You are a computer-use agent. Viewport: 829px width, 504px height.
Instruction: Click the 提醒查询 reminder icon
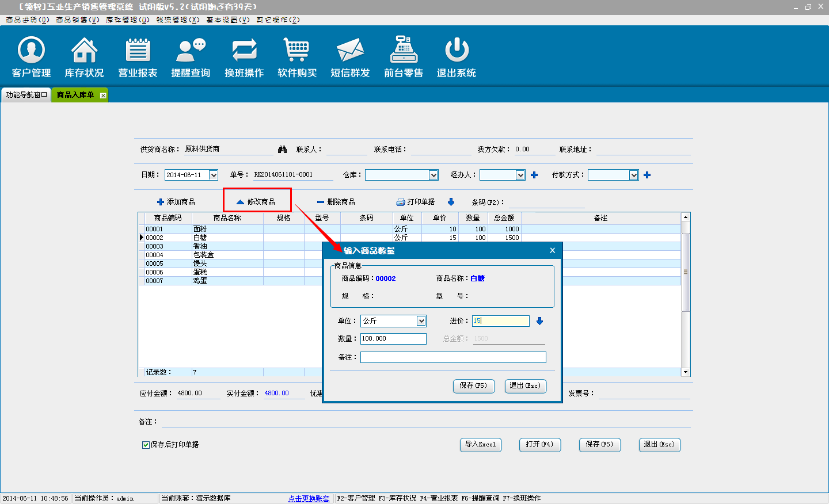pos(191,51)
